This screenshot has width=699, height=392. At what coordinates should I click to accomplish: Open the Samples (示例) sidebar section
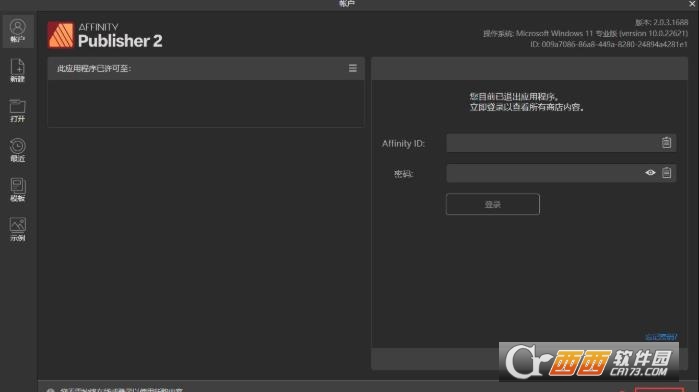[x=17, y=230]
